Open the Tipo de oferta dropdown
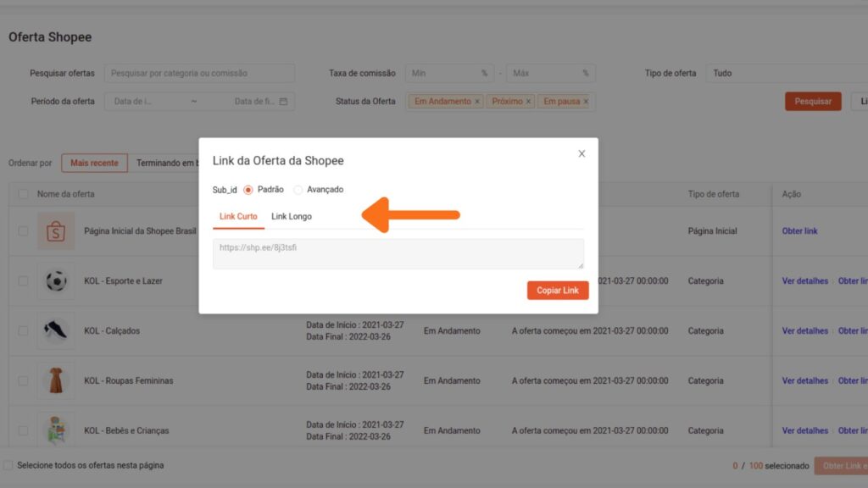Viewport: 868px width, 488px height. point(787,73)
